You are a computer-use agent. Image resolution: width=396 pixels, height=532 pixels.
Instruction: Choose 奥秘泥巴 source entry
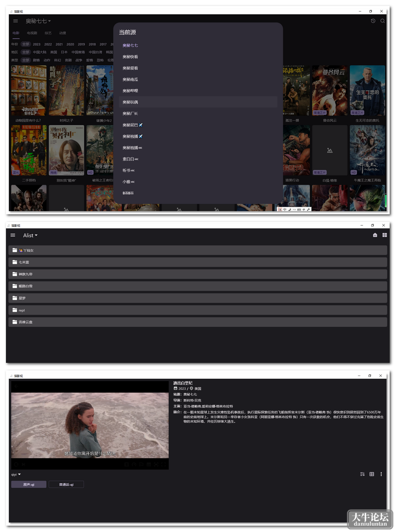coord(198,125)
